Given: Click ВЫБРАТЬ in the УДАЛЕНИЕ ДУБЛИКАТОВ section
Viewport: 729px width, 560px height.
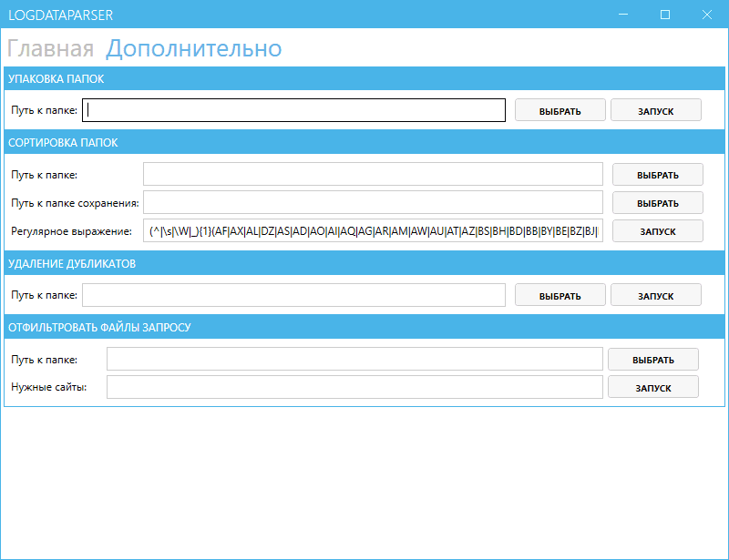Looking at the screenshot, I should [560, 294].
